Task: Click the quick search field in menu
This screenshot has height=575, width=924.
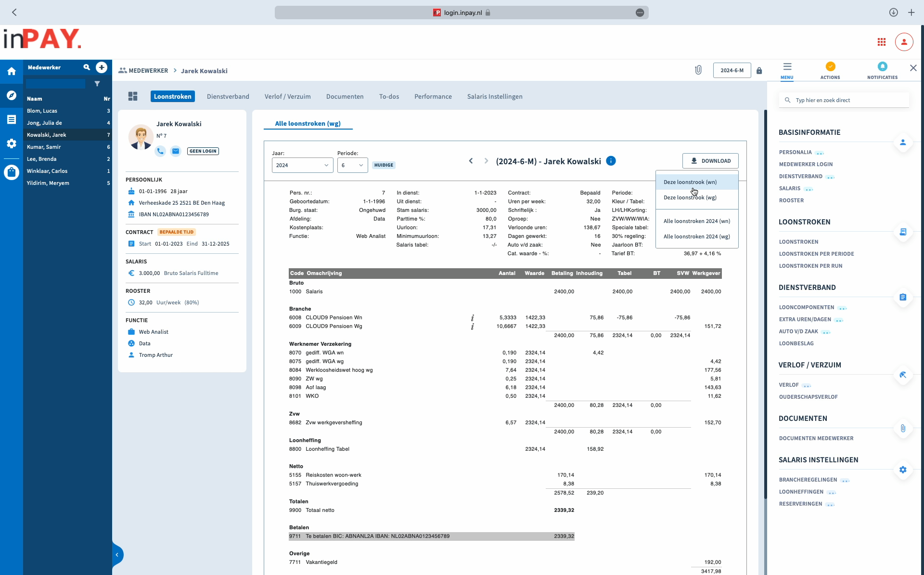Action: (844, 100)
